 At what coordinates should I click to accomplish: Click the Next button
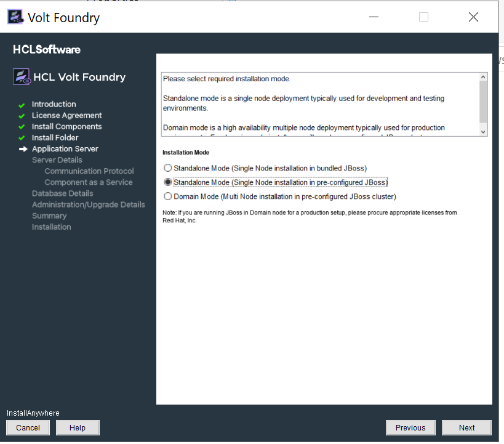coord(466,427)
